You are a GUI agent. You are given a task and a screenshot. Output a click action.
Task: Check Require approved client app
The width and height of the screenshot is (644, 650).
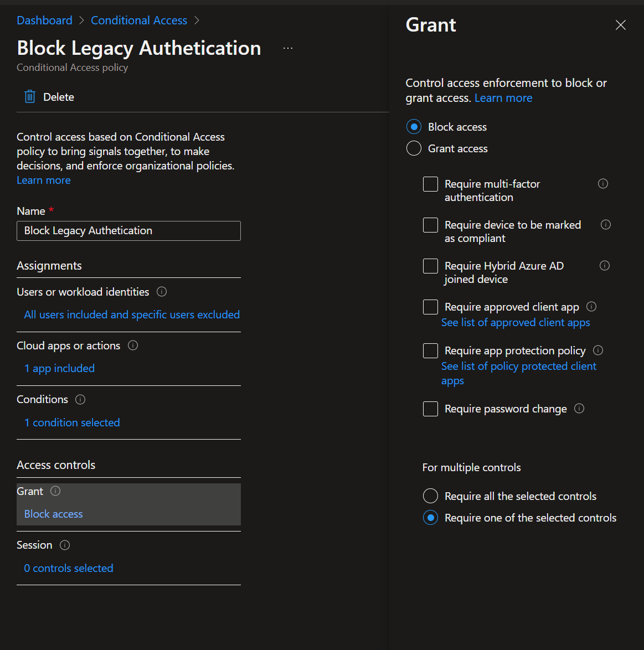point(430,307)
